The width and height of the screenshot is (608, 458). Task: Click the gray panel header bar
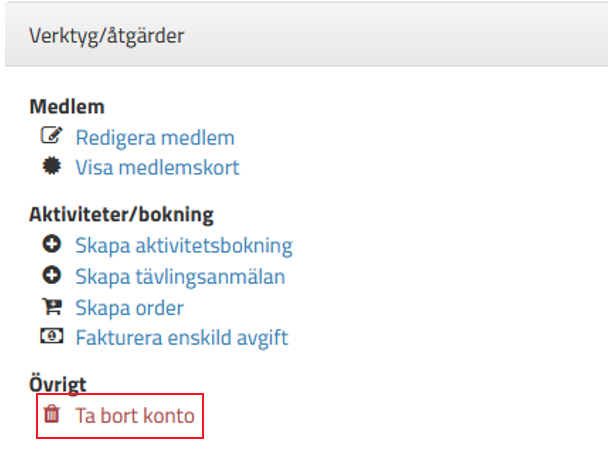click(x=400, y=36)
